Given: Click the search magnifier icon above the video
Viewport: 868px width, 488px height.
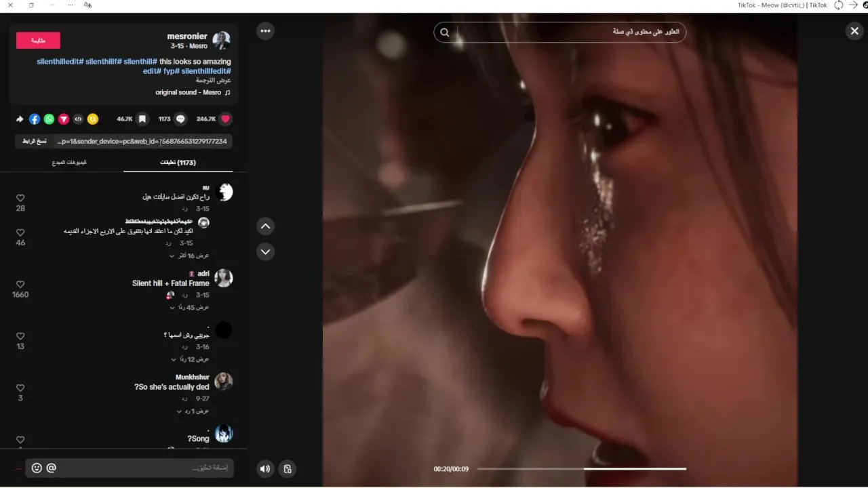Looking at the screenshot, I should click(445, 32).
